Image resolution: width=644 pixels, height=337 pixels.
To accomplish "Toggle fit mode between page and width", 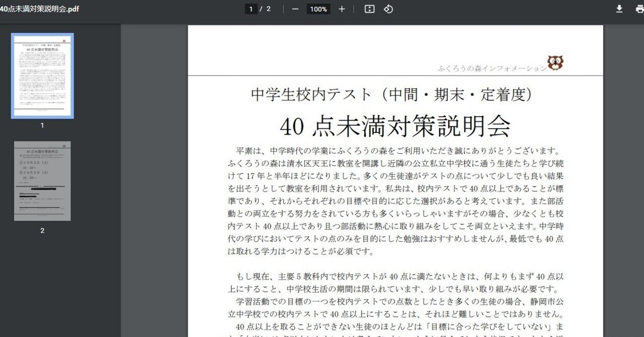I will (x=369, y=9).
